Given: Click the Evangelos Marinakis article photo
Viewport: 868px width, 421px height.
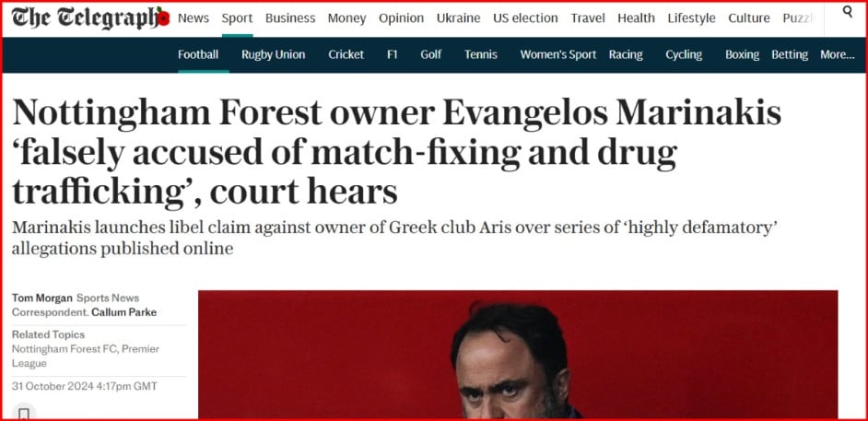Looking at the screenshot, I should 518,355.
